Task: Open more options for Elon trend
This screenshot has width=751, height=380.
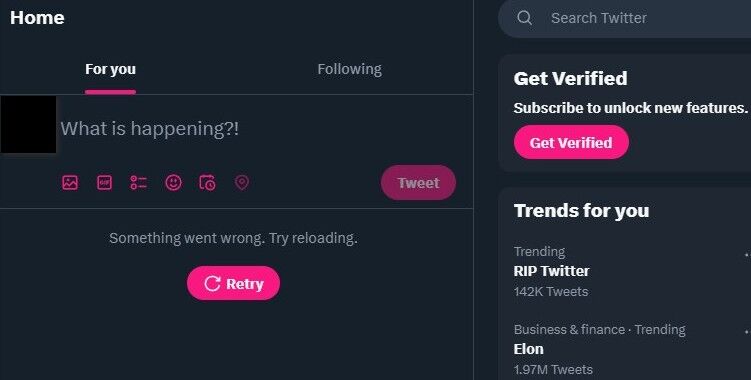Action: click(x=747, y=331)
